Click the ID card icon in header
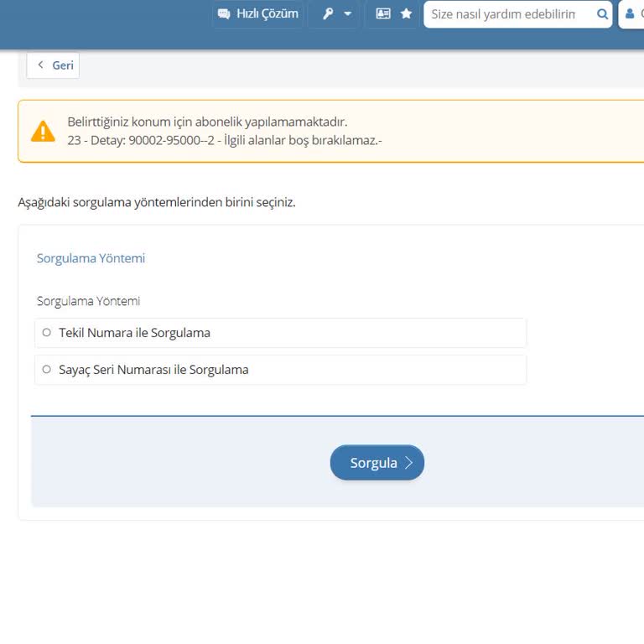The height and width of the screenshot is (644, 644). [382, 14]
